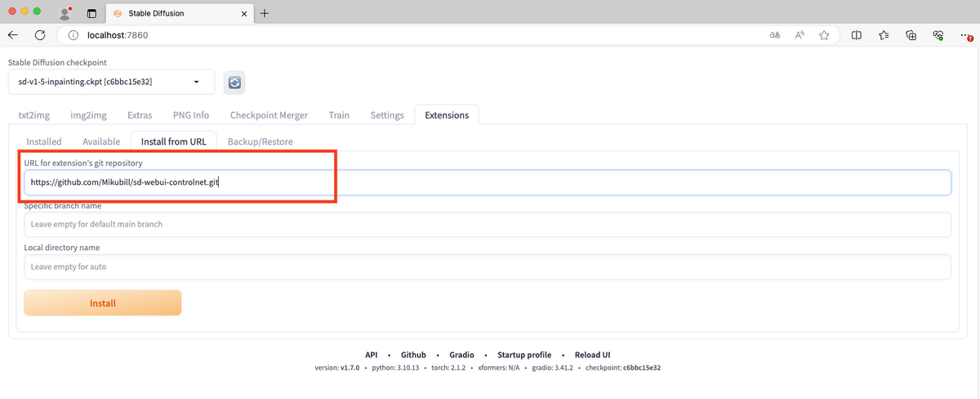
Task: Open the PNG Info tab
Action: click(x=191, y=115)
